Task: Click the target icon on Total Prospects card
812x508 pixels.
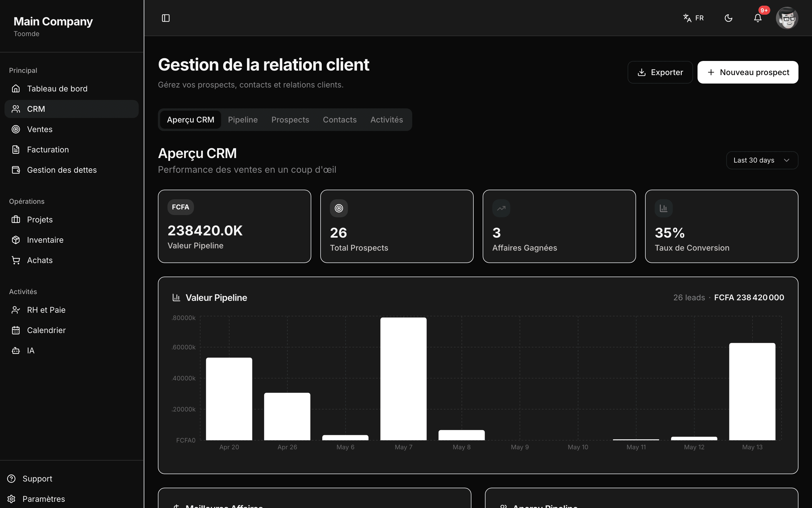Action: click(x=339, y=208)
